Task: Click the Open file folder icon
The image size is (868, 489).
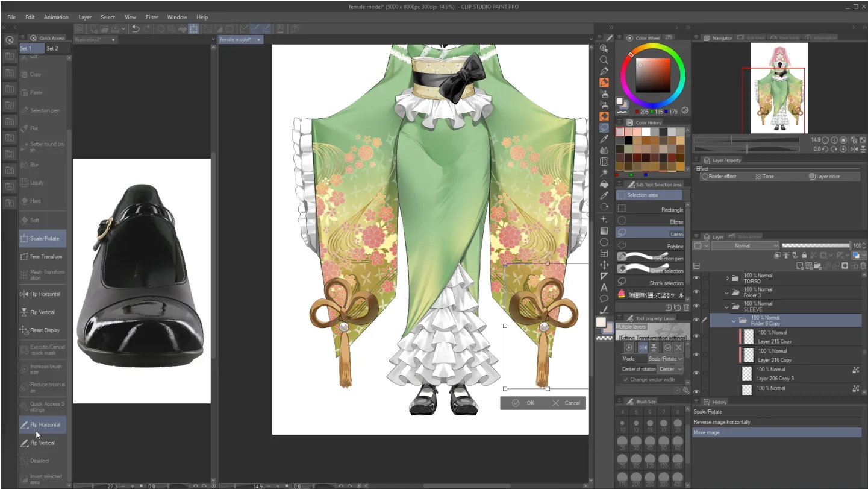Action: [104, 28]
